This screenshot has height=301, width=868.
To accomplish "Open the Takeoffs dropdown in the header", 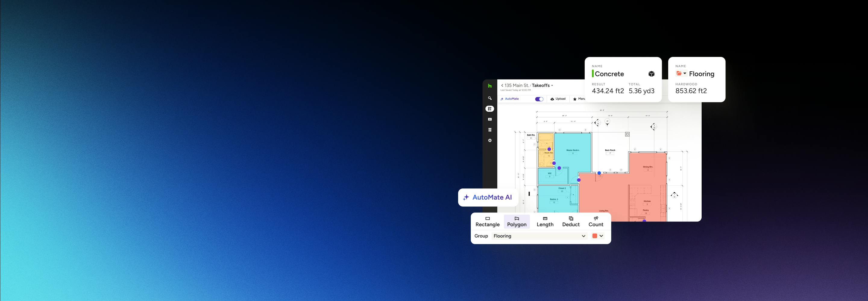I will [x=542, y=85].
